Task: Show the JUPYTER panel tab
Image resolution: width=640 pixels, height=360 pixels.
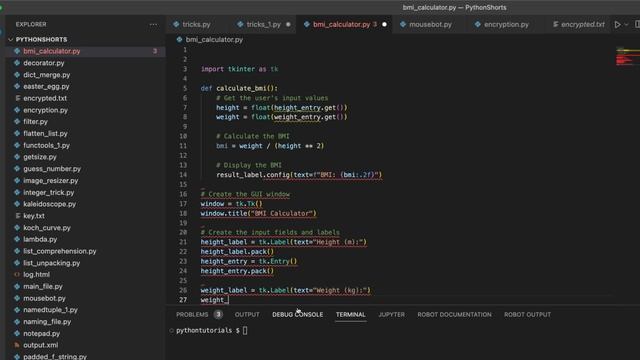Action: click(x=391, y=315)
